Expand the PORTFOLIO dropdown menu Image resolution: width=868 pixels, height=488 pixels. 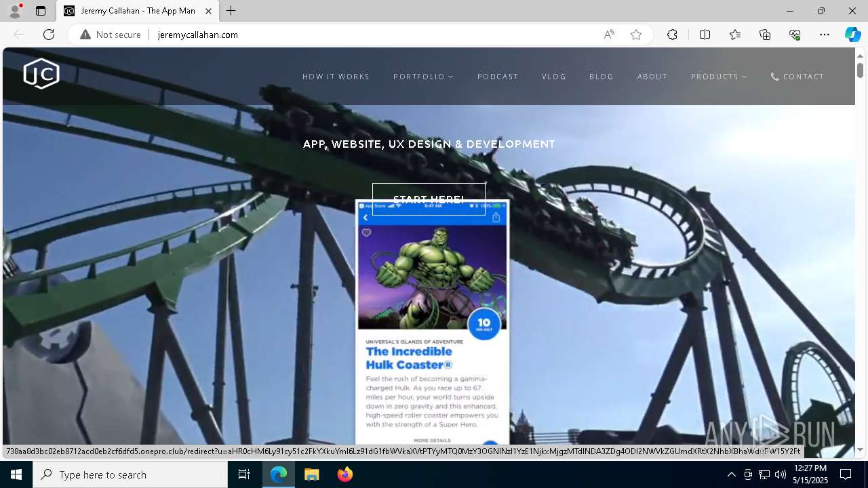(423, 77)
